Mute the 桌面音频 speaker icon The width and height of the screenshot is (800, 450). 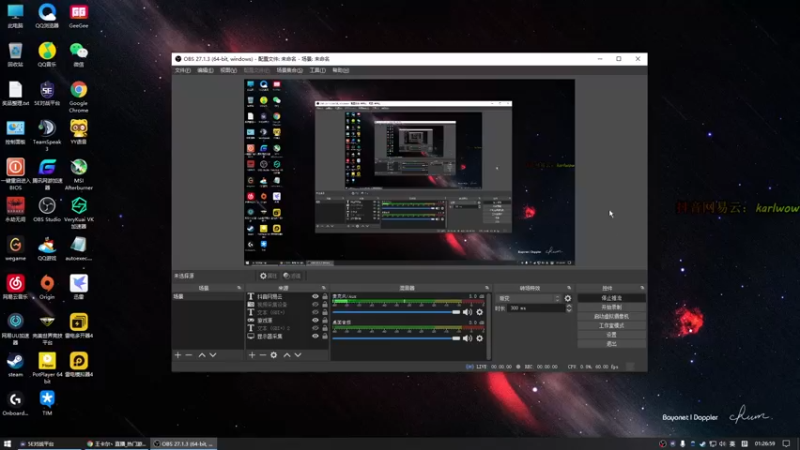click(467, 338)
